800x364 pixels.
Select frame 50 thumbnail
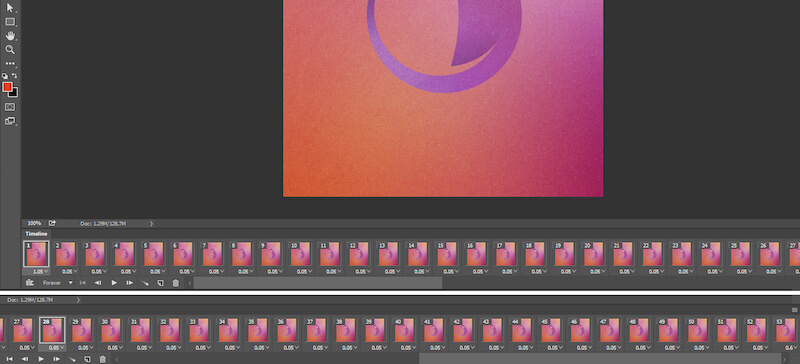pyautogui.click(x=698, y=330)
